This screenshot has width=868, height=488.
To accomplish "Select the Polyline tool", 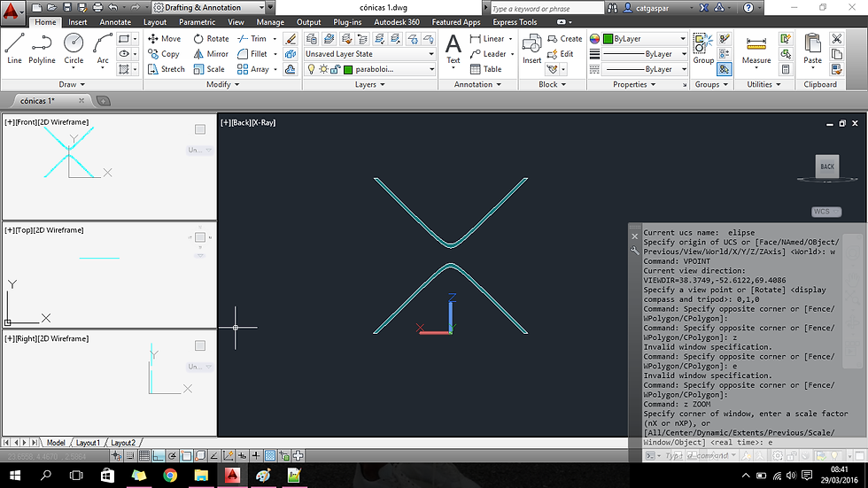I will [43, 49].
